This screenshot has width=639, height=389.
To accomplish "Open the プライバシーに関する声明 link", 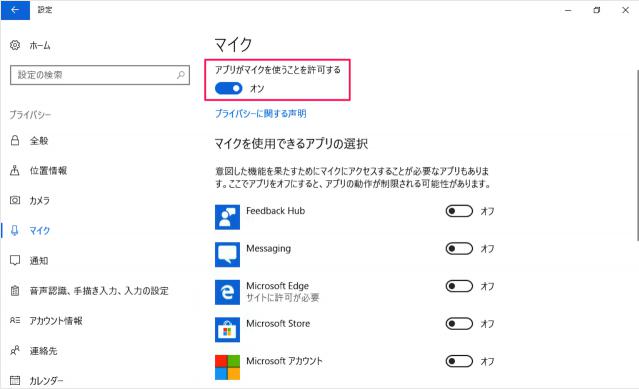I will [260, 113].
